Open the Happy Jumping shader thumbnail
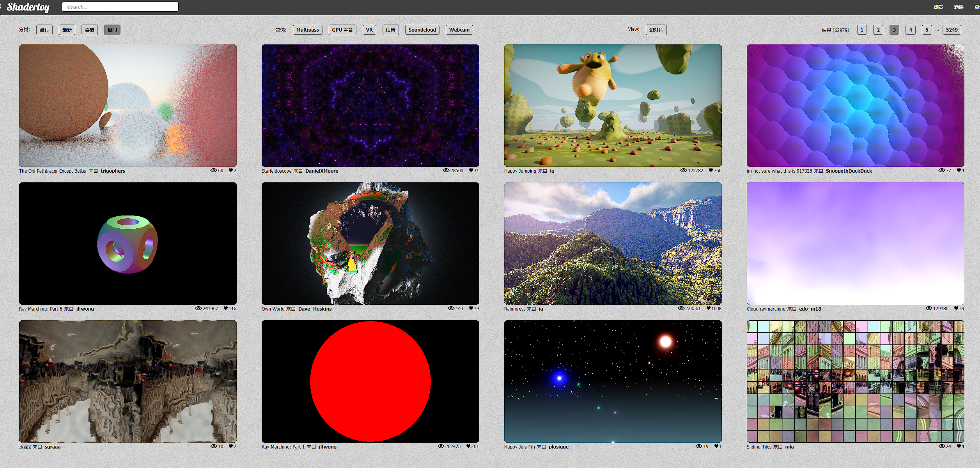Viewport: 980px width, 468px height. click(x=613, y=105)
